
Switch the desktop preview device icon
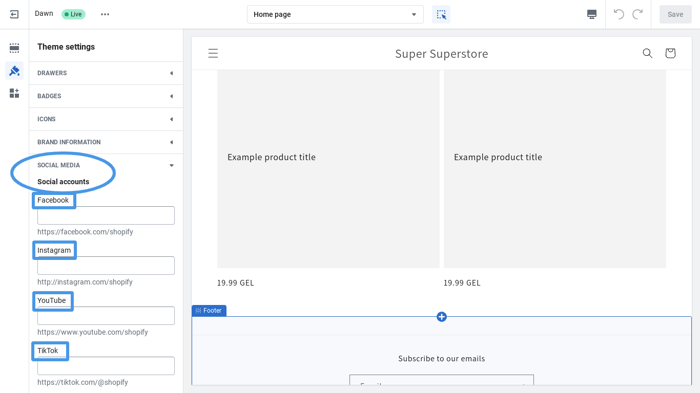pyautogui.click(x=592, y=14)
